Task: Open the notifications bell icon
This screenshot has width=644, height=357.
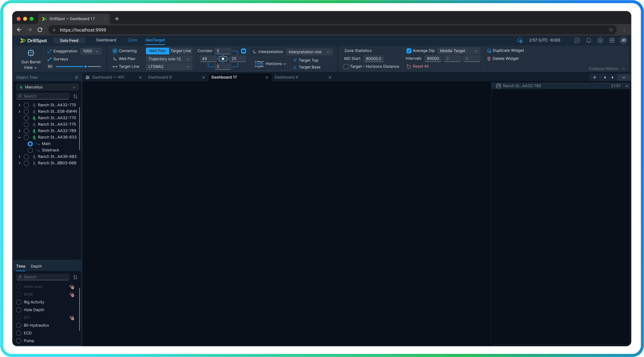Action: pos(589,40)
